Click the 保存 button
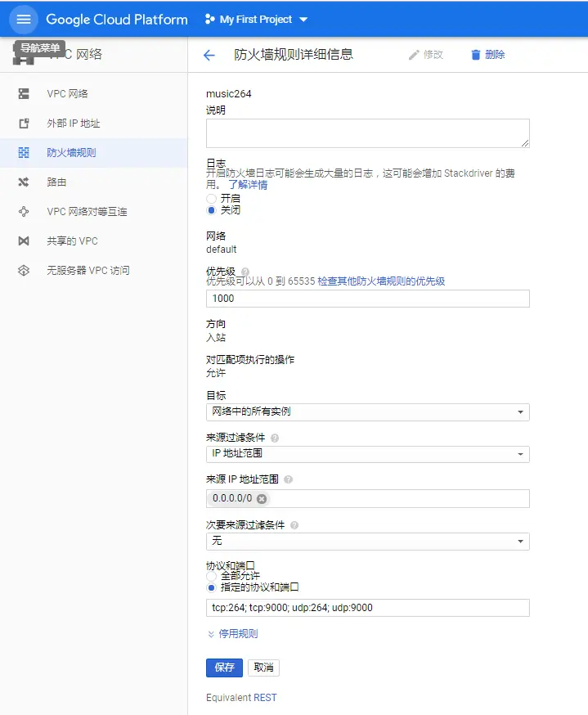The image size is (588, 715). tap(224, 668)
